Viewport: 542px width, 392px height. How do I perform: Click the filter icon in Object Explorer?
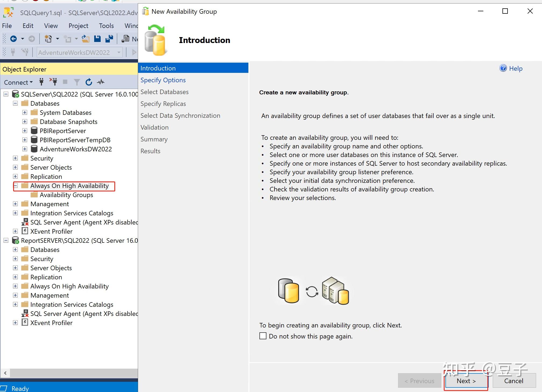77,82
